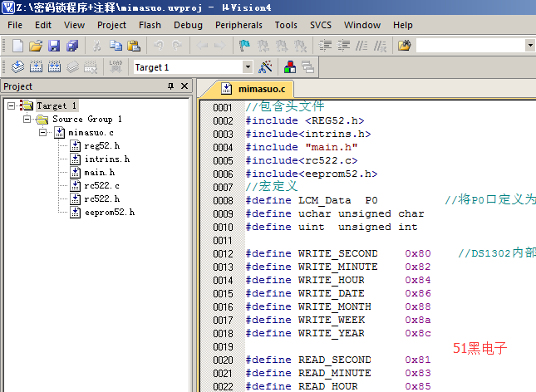The height and width of the screenshot is (392, 536).
Task: Comment selection icon
Action: point(361,46)
